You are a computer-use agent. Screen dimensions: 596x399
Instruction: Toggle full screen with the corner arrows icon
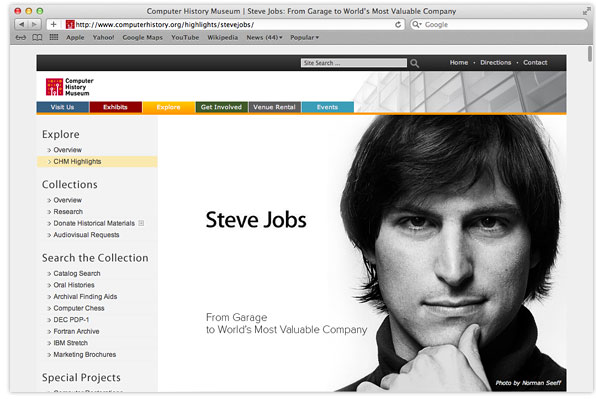pos(587,11)
